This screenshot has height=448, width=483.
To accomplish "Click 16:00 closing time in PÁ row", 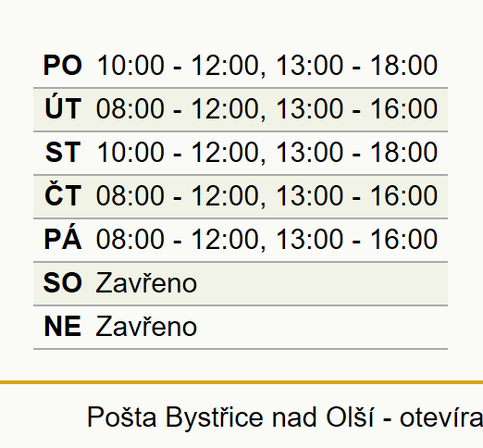I will point(403,239).
